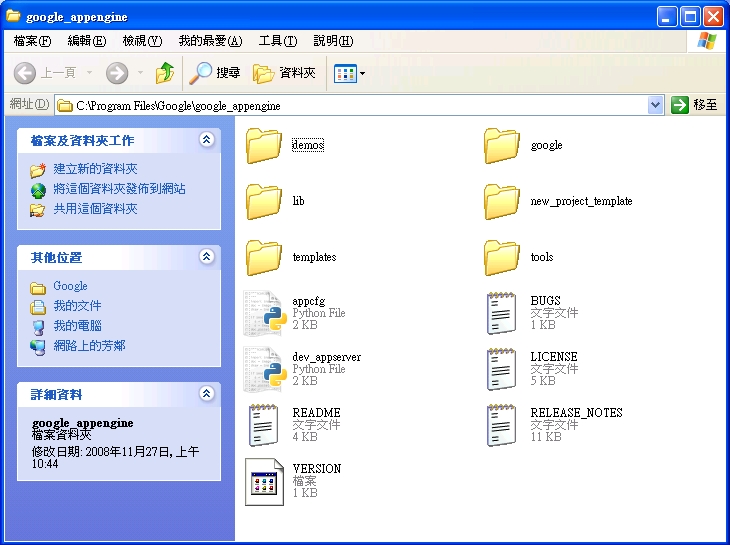730x545 pixels.
Task: Click the new_project_template folder name
Action: click(581, 202)
